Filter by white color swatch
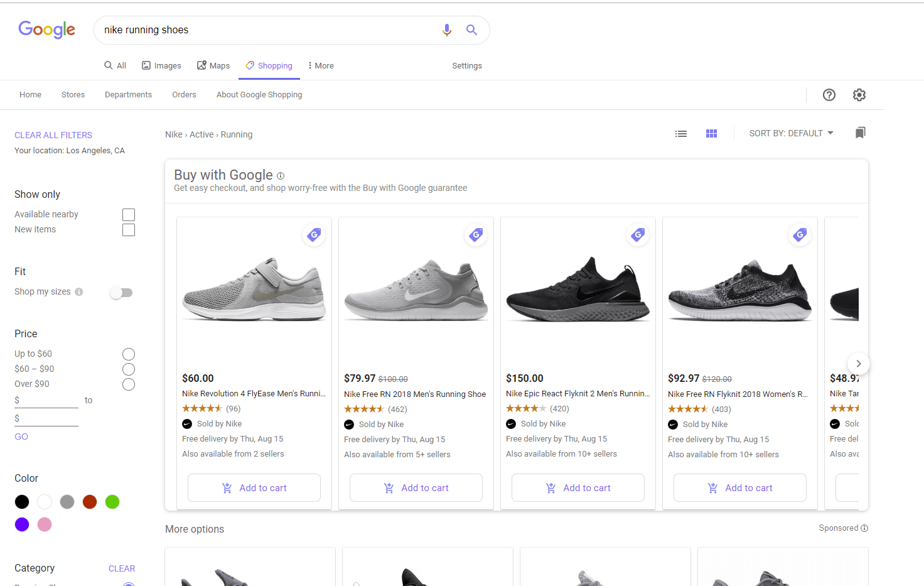Viewport: 924px width, 586px height. (45, 502)
